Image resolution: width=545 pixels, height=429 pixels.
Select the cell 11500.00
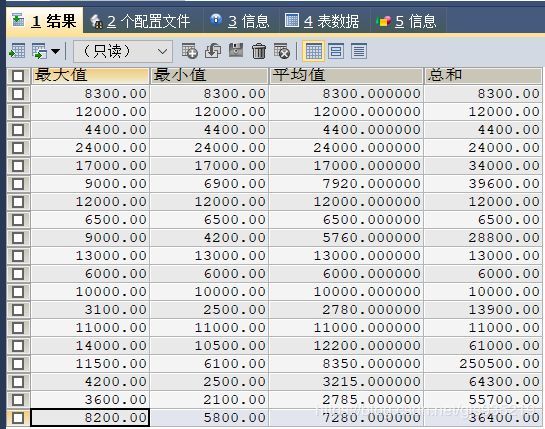click(90, 364)
